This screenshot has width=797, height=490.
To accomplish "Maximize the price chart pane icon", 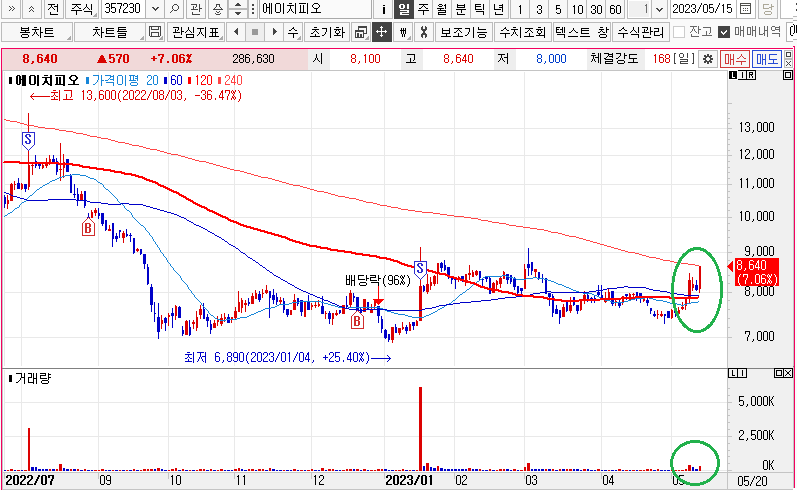I will click(788, 75).
